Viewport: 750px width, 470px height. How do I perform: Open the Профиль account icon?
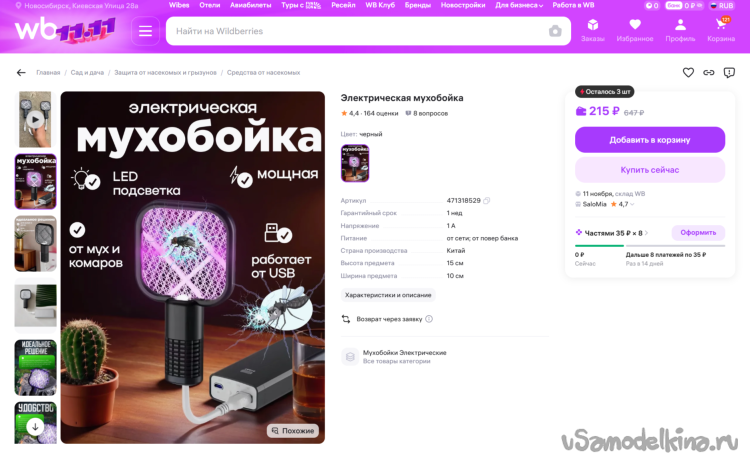click(x=680, y=30)
